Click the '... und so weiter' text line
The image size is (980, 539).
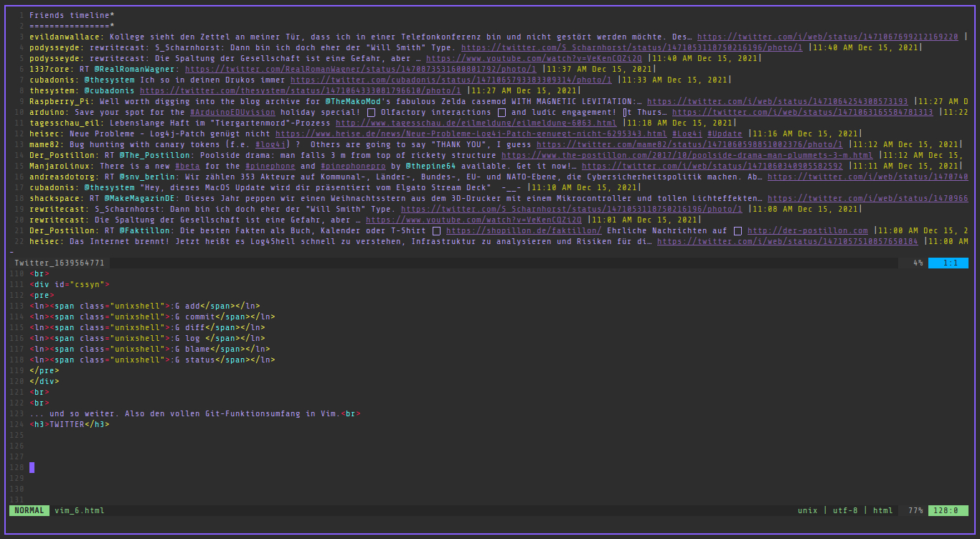(x=195, y=413)
